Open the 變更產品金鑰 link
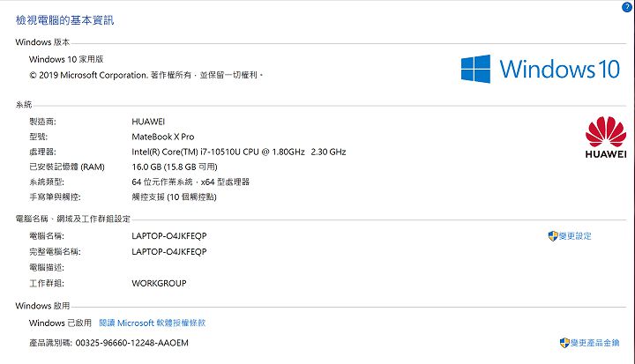 pos(595,343)
